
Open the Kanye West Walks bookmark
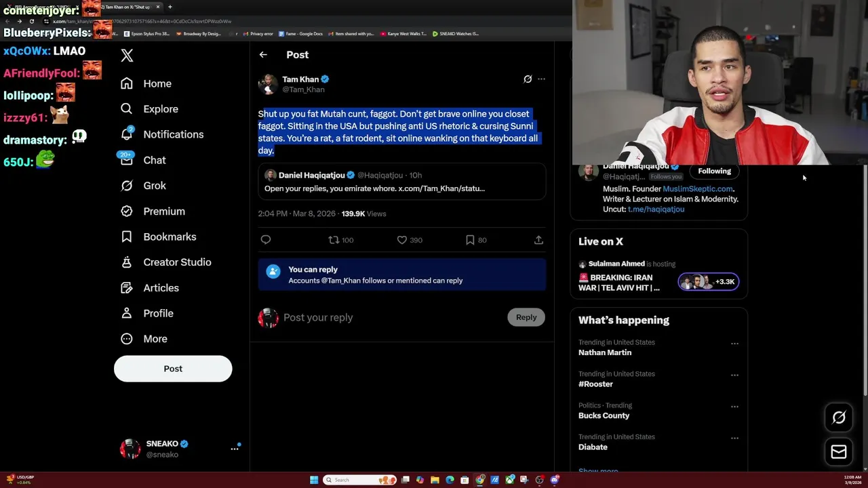point(403,34)
